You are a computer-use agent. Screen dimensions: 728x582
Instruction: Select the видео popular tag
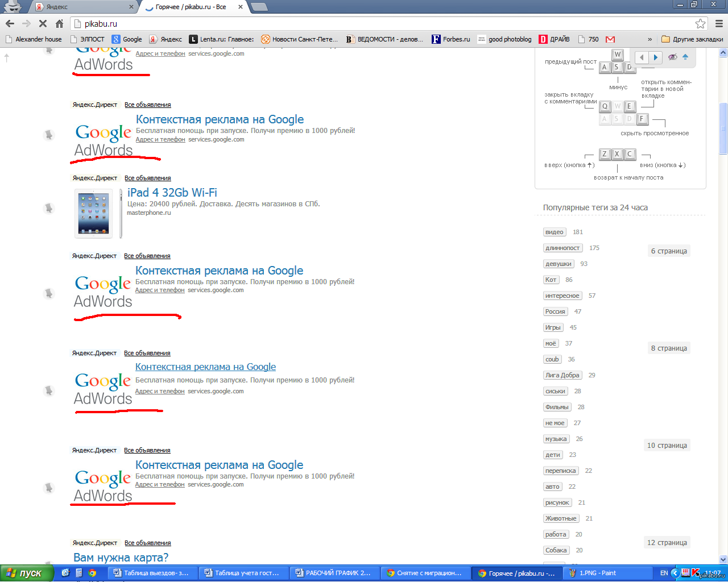pyautogui.click(x=555, y=232)
